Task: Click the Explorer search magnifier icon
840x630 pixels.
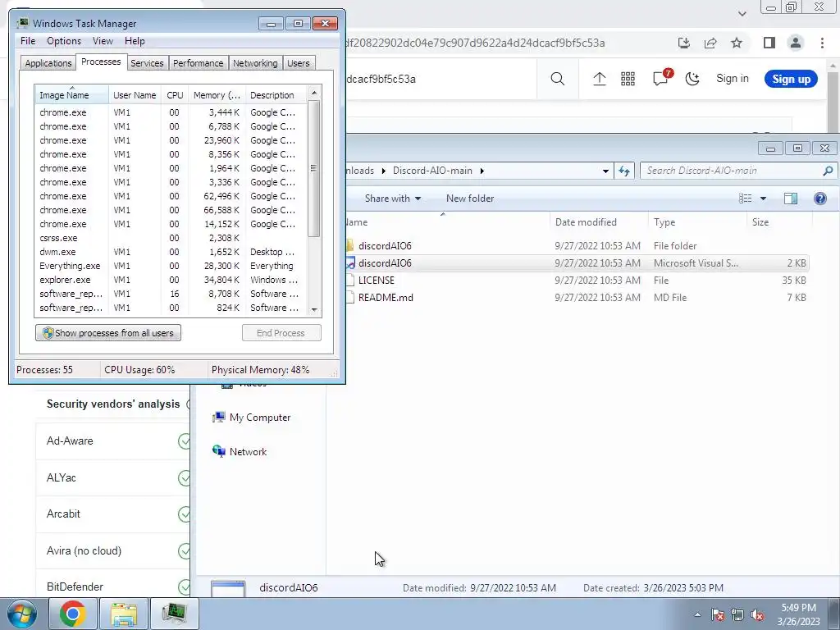Action: pos(828,171)
